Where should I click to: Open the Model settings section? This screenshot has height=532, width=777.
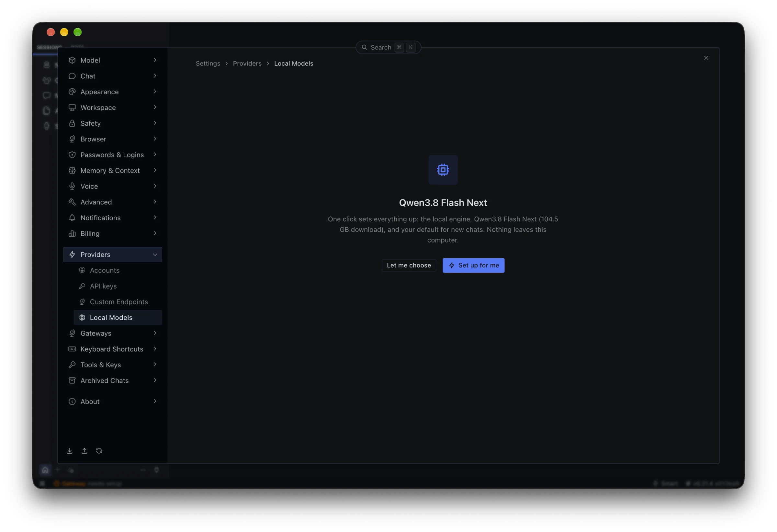(113, 60)
